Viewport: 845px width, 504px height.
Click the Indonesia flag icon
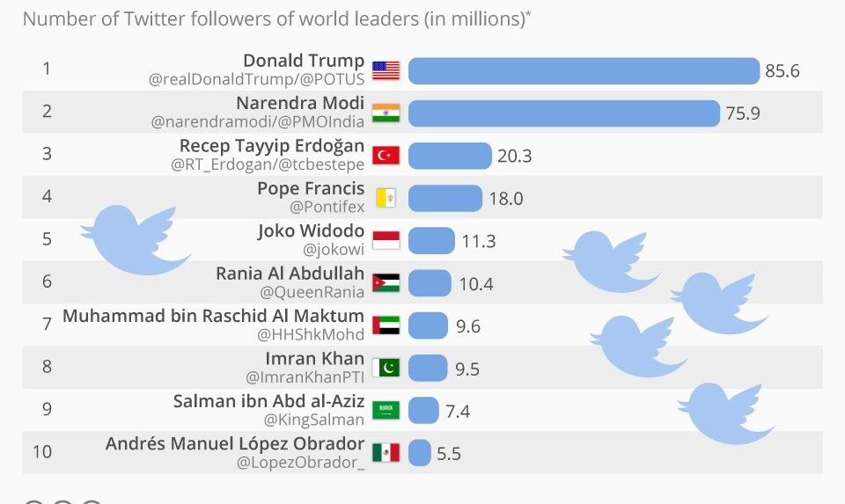coord(386,240)
